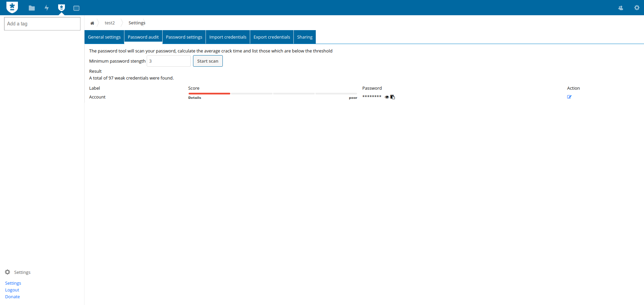Click the Action column header
The height and width of the screenshot is (305, 644).
click(x=573, y=88)
